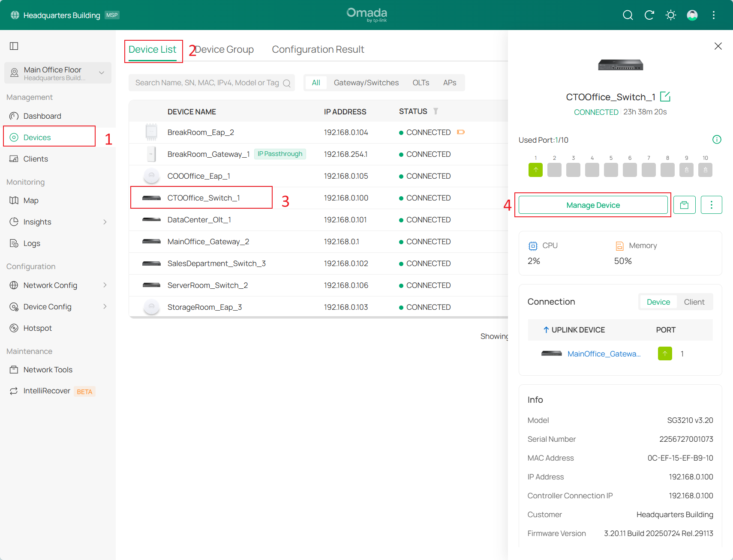Open the user account avatar menu
733x560 pixels.
692,15
